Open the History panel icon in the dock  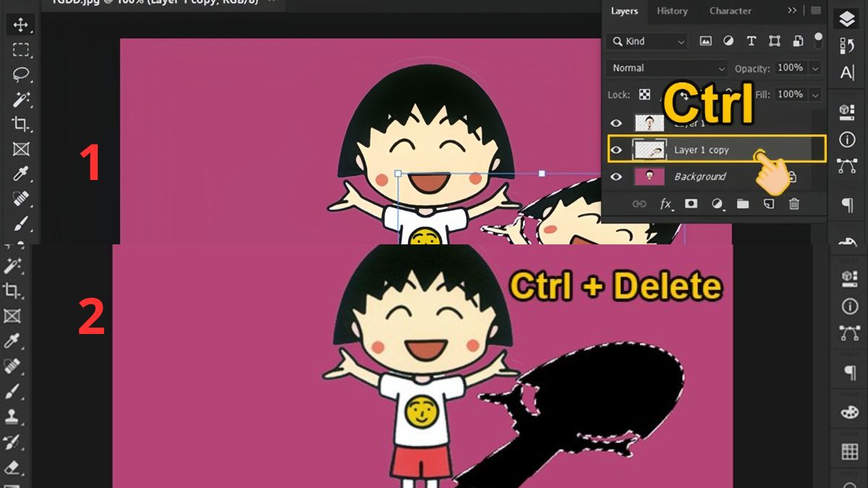847,46
